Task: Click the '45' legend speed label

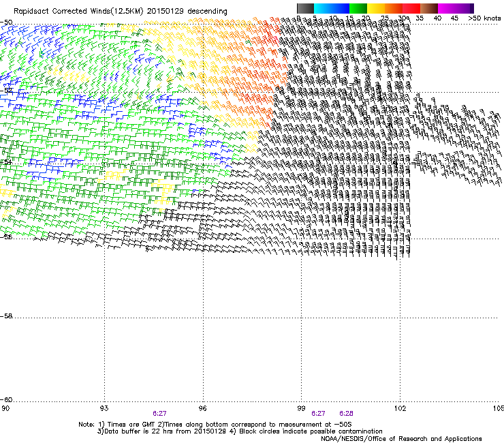Action: tap(454, 18)
